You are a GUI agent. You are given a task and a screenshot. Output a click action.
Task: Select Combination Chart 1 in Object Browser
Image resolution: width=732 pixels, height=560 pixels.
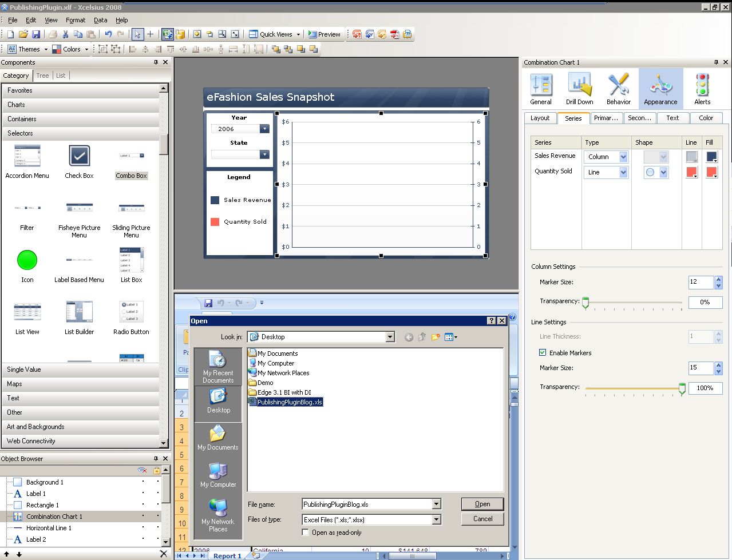click(x=54, y=517)
